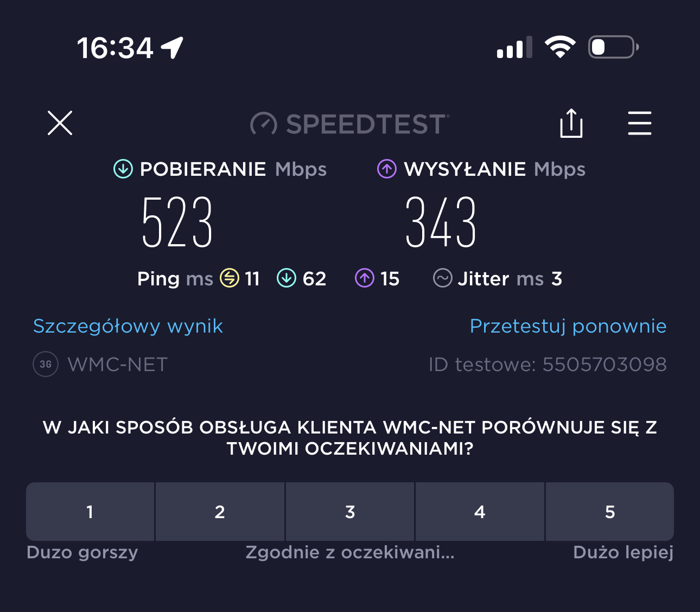Screen dimensions: 700x612
Task: Tap the 3G network badge icon
Action: 46,365
